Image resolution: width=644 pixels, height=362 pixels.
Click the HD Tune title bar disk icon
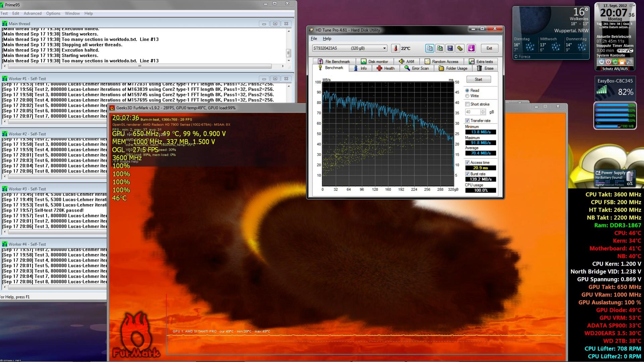(311, 30)
